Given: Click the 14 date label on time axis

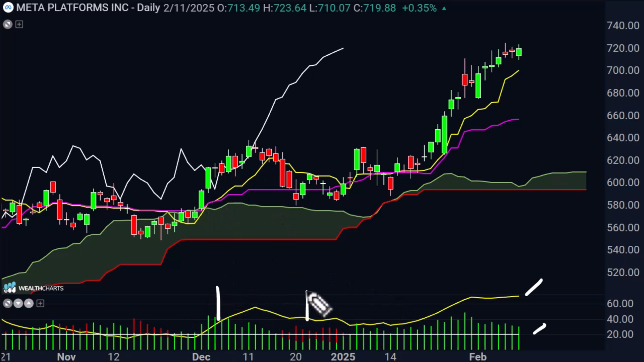Looking at the screenshot, I should click(x=390, y=357).
